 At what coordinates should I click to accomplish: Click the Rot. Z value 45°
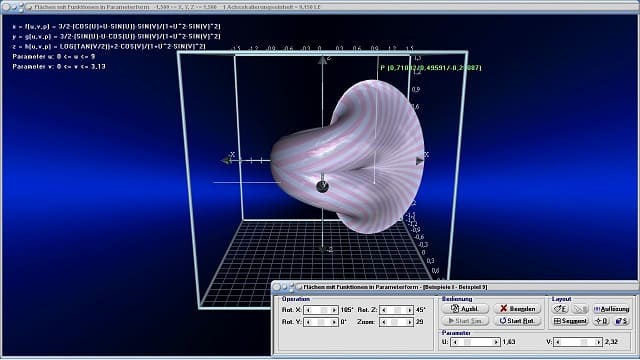[420, 310]
